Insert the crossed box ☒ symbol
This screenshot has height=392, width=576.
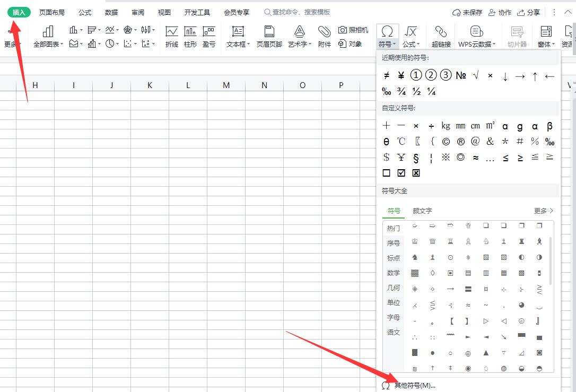coord(416,173)
